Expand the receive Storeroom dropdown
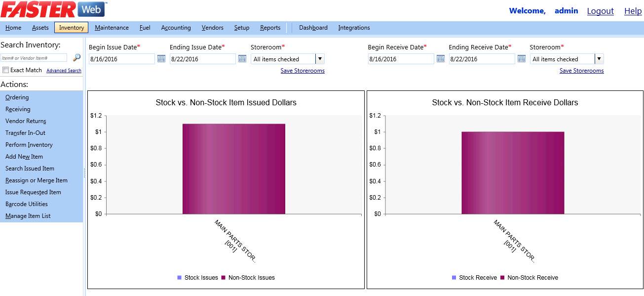644x296 pixels. 599,59
